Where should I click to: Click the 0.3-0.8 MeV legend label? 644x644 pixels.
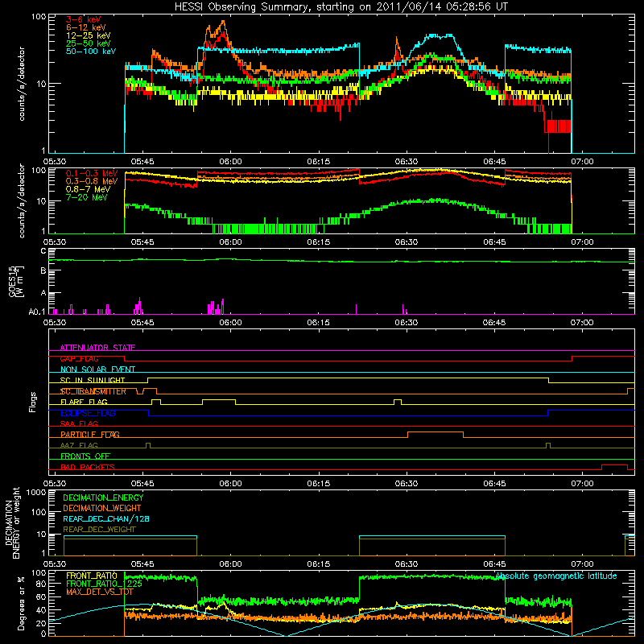[x=92, y=181]
